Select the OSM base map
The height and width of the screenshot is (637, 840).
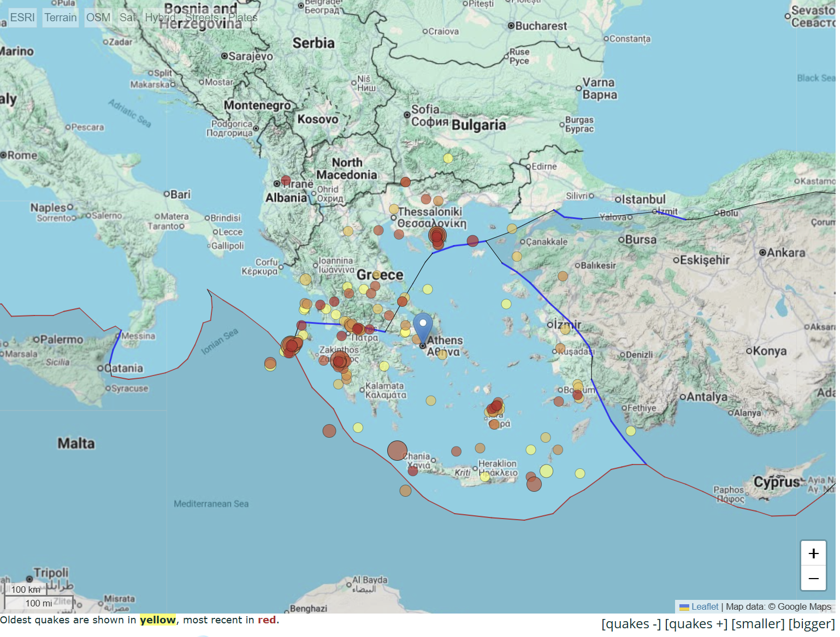coord(98,17)
